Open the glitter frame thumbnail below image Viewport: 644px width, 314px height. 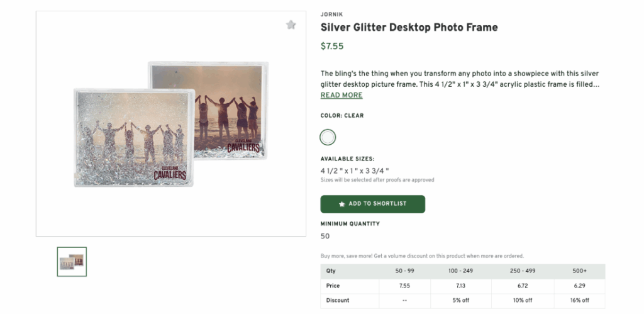pos(72,262)
